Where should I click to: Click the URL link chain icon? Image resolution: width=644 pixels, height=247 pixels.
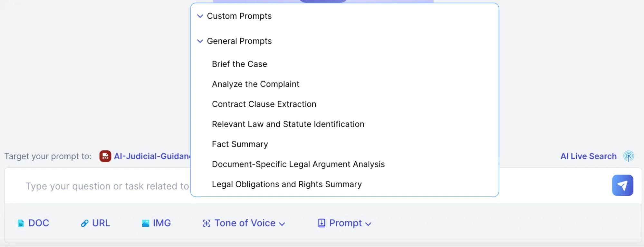[x=84, y=223]
